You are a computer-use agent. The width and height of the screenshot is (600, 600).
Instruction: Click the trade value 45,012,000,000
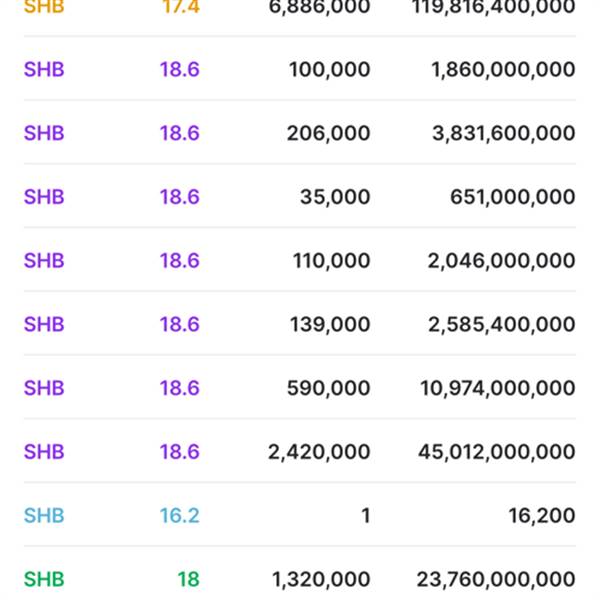click(x=496, y=452)
